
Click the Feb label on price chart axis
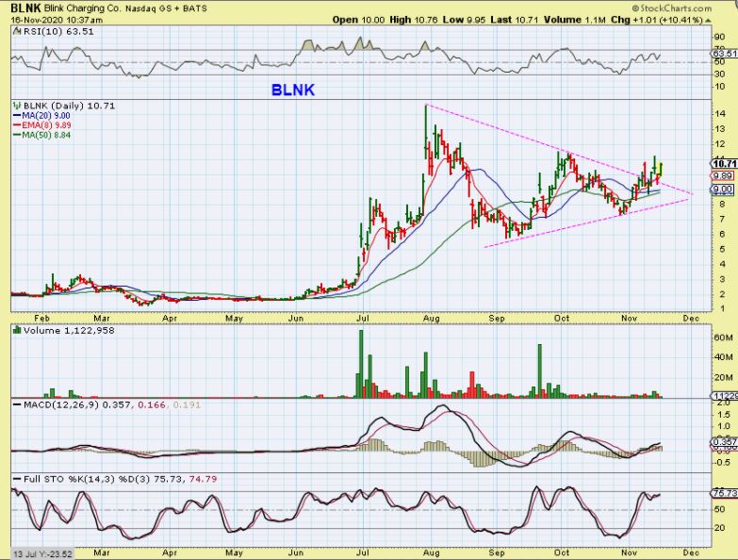tap(41, 318)
